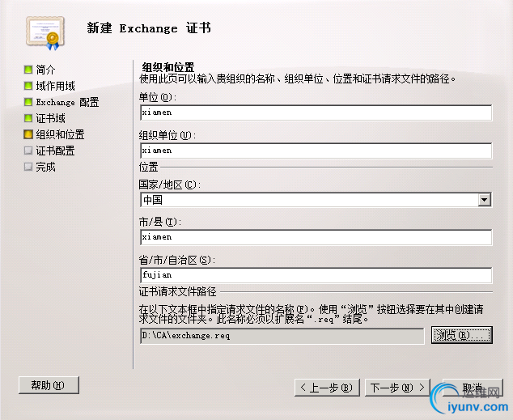Select the 证书配置 wizard step
This screenshot has width=513, height=420.
tap(55, 151)
